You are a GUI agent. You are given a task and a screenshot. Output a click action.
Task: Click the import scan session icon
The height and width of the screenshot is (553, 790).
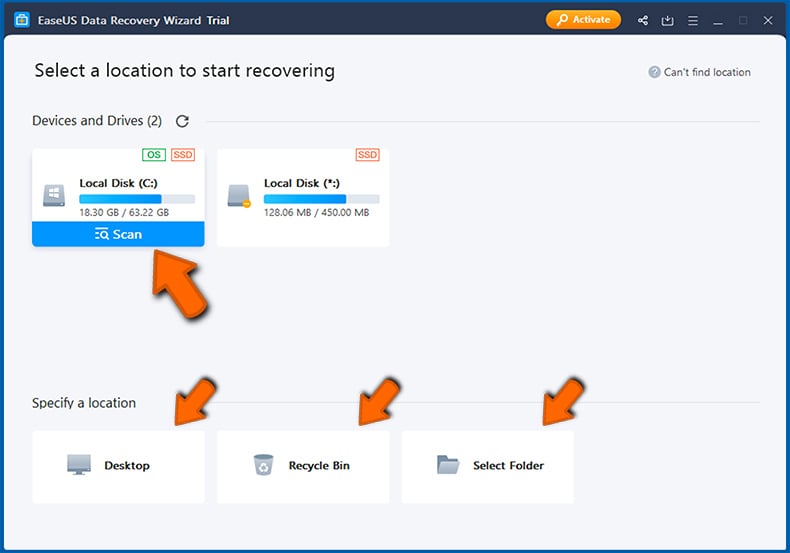[668, 21]
